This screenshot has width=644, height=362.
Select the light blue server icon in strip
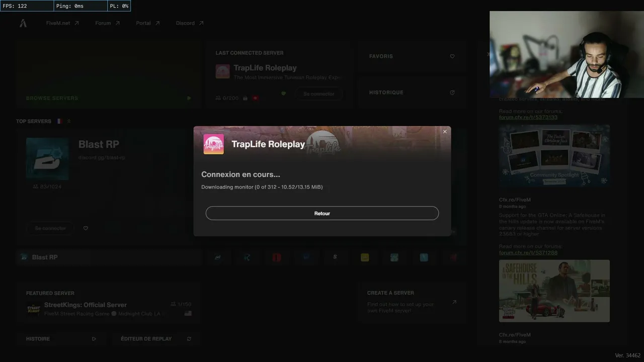click(x=424, y=257)
